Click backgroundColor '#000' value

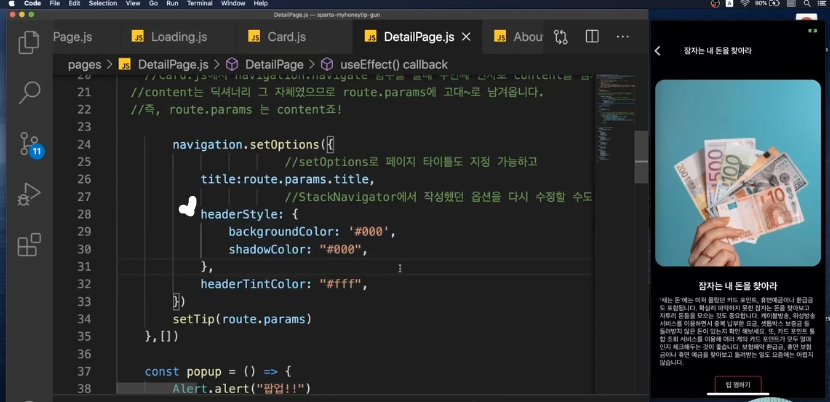pos(368,232)
